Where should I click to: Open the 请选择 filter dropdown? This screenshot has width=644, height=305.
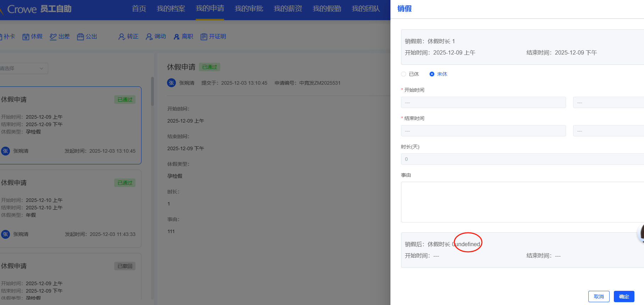[23, 68]
